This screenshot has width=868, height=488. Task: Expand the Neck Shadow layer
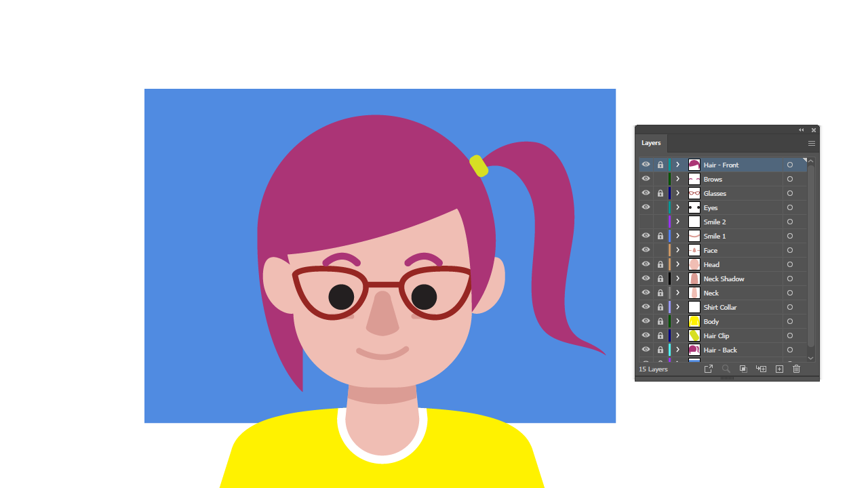[677, 279]
